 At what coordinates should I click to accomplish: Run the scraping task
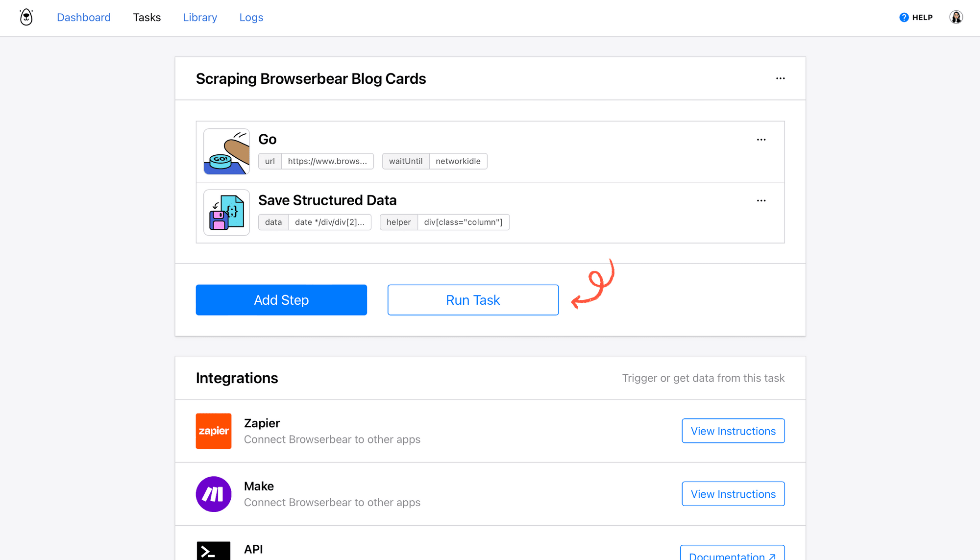click(472, 299)
